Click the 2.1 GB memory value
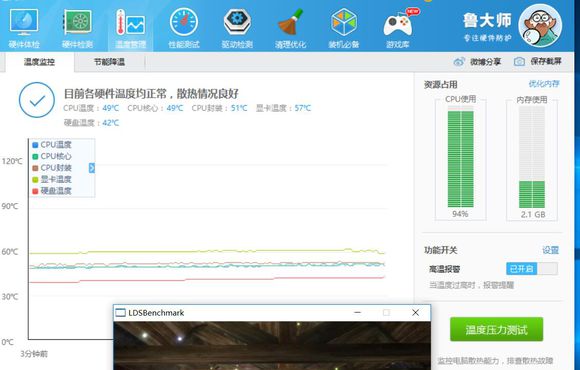580x370 pixels. (x=533, y=214)
